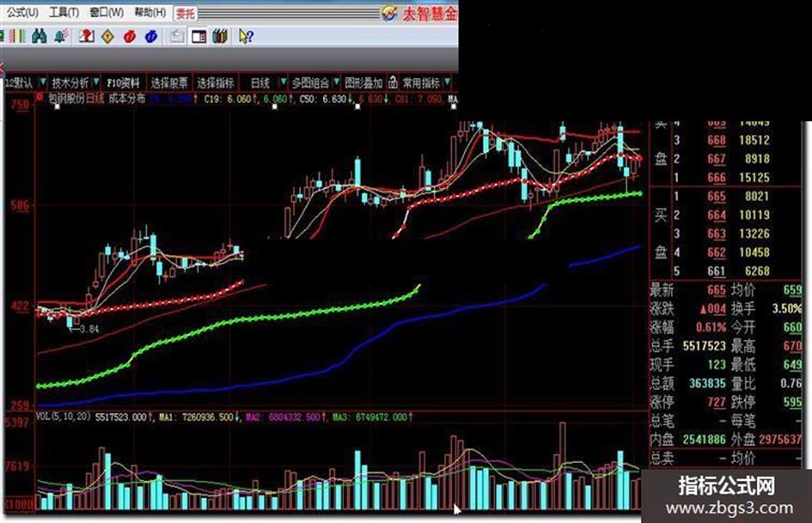This screenshot has height=523, width=812.
Task: Expand the 默认 layout dropdown arrow
Action: pyautogui.click(x=42, y=82)
